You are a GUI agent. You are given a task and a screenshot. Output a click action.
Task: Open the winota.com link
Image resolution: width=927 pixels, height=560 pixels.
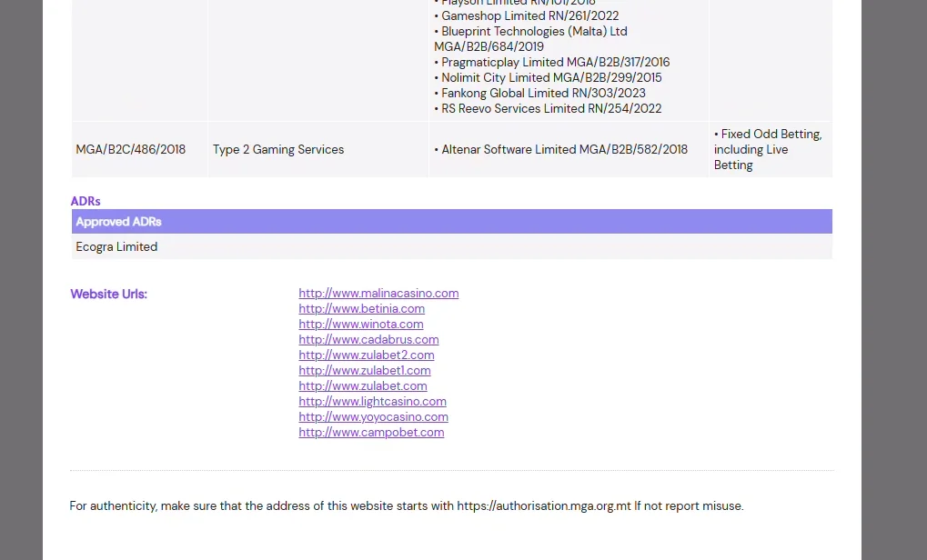pyautogui.click(x=360, y=324)
